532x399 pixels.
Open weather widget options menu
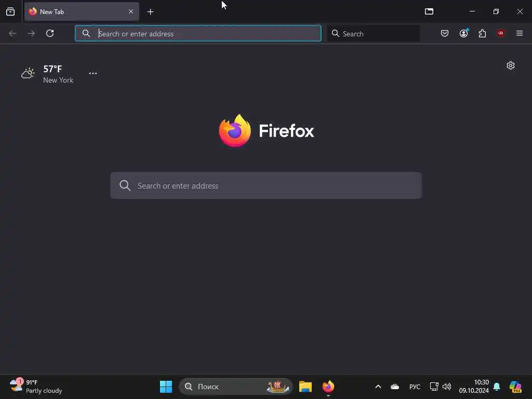[x=93, y=73]
